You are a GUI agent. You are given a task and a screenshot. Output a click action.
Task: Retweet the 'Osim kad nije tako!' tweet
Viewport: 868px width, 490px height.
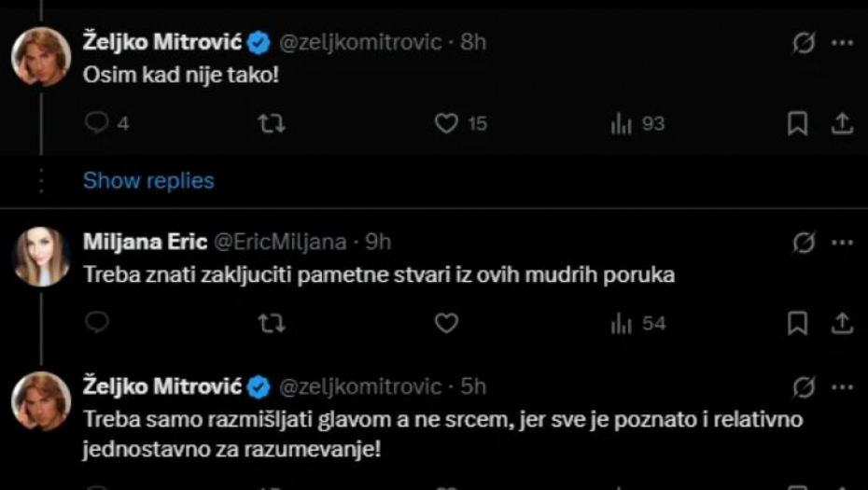[271, 123]
